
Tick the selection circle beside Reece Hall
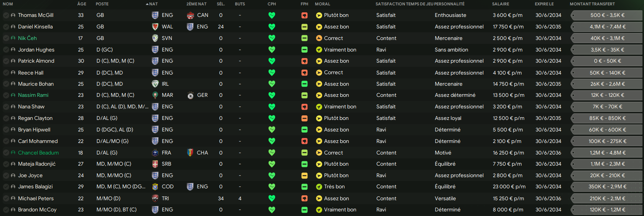(x=6, y=73)
